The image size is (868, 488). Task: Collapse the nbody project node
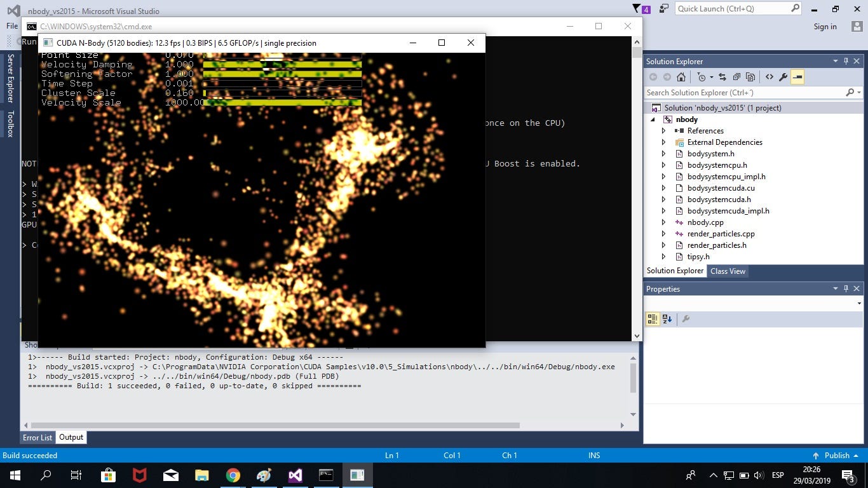[x=653, y=119]
